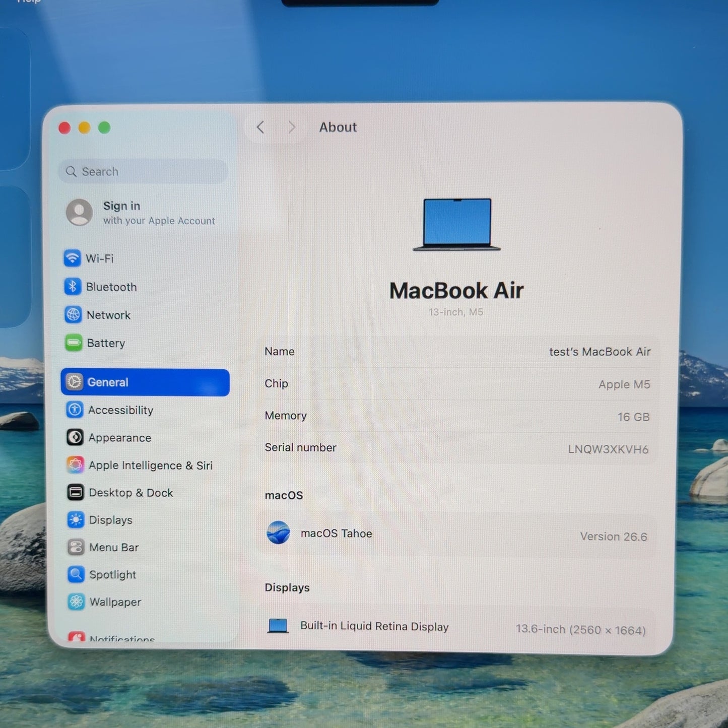Image resolution: width=728 pixels, height=728 pixels.
Task: Click the macOS Tahoe version row
Action: [457, 535]
